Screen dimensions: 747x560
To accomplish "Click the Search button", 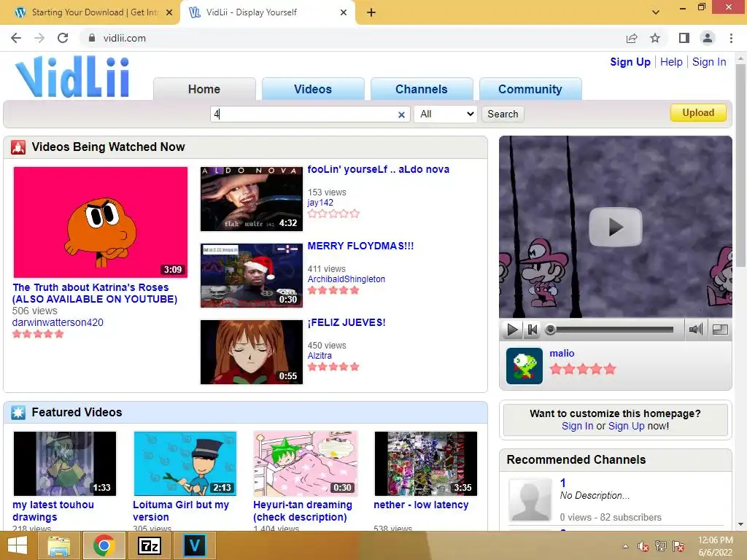I will click(503, 114).
